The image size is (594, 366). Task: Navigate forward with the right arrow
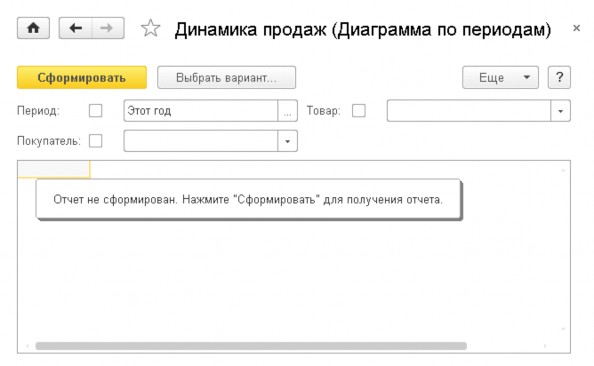point(108,28)
